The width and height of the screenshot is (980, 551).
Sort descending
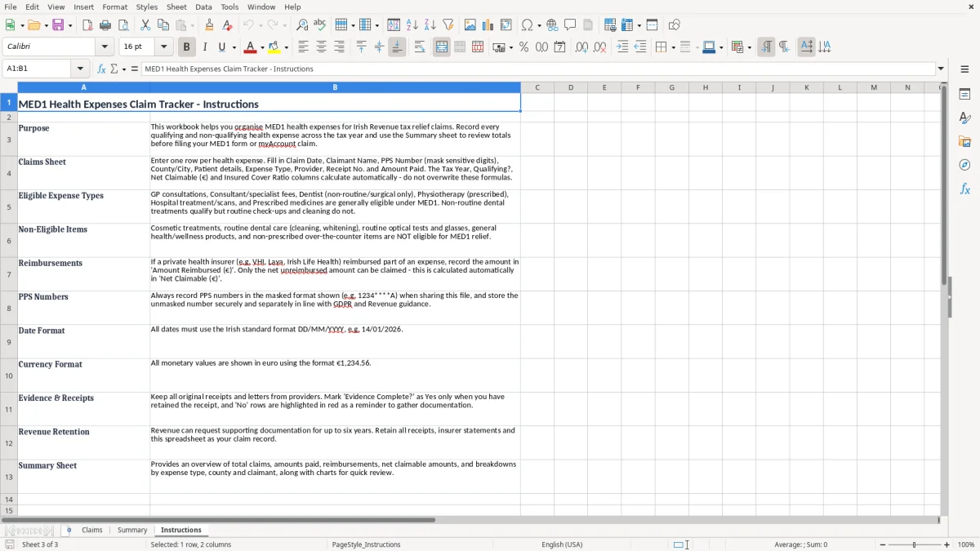coord(430,25)
